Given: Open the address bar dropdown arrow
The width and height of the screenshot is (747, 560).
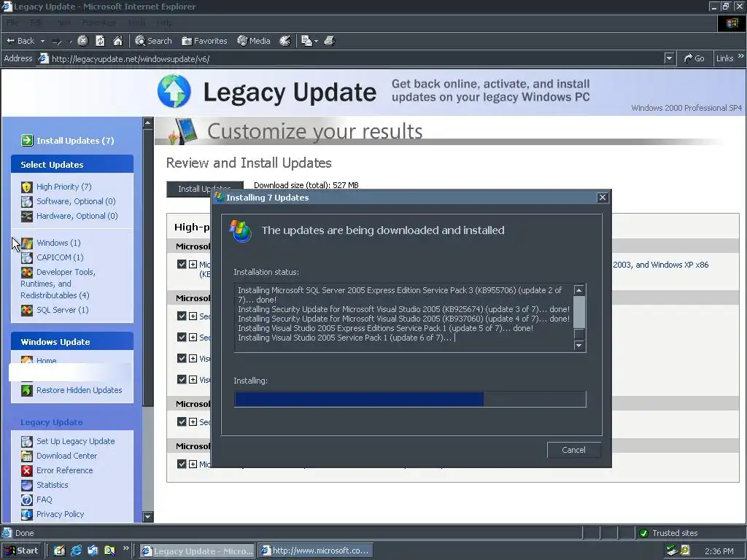Looking at the screenshot, I should tap(669, 58).
